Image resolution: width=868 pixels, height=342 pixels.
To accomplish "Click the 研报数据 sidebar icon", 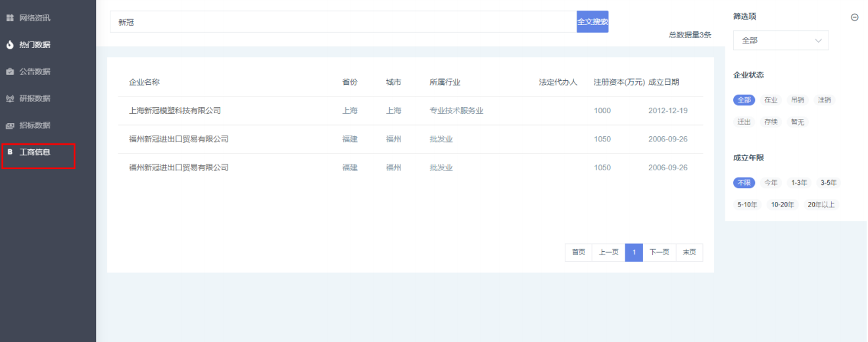I will coord(10,99).
